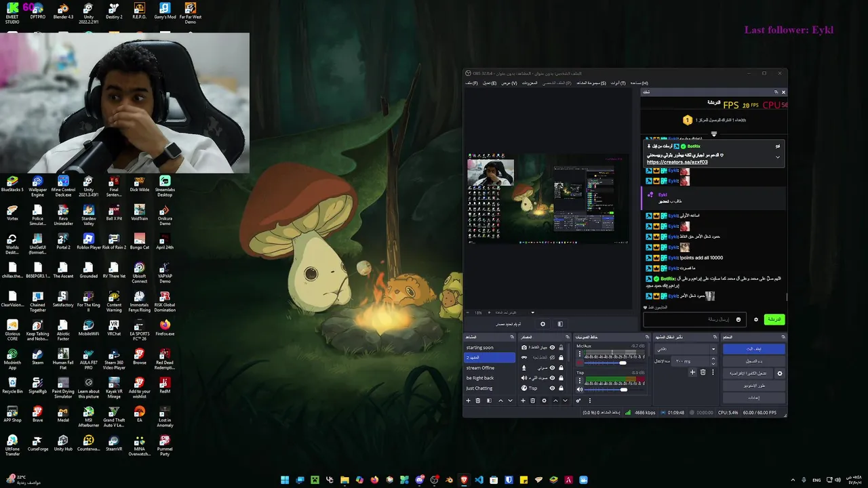The width and height of the screenshot is (868, 488).
Task: Toggle lock on the microphone source
Action: (x=561, y=368)
